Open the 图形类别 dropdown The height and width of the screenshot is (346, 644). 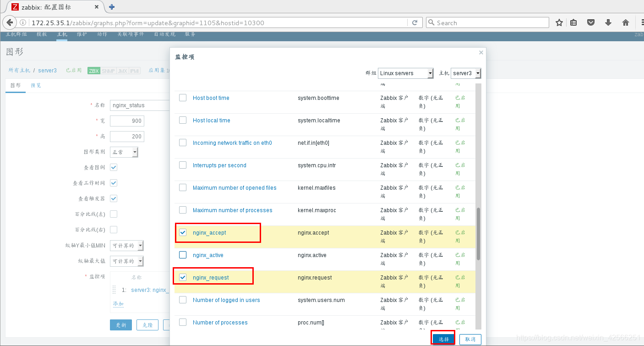pyautogui.click(x=124, y=152)
